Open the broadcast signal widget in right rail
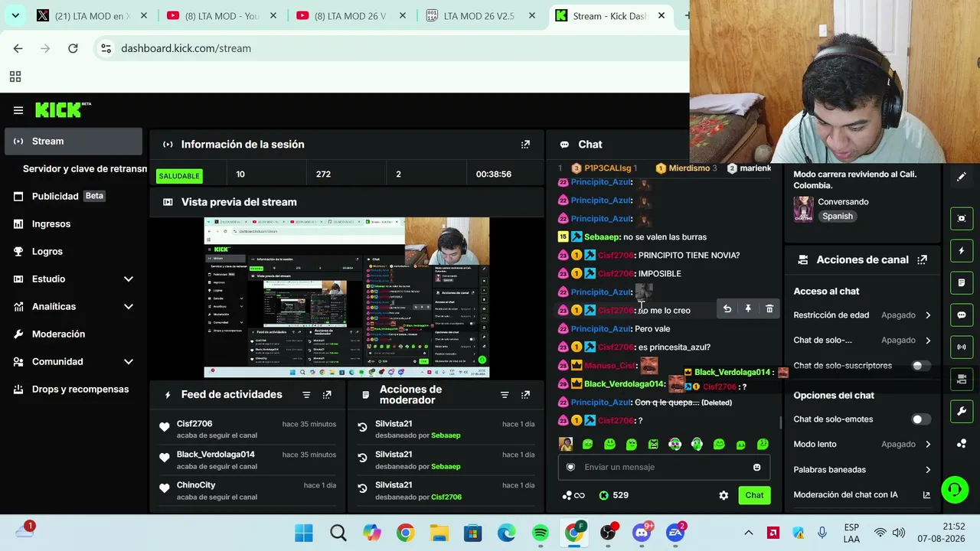The width and height of the screenshot is (980, 551). [962, 347]
